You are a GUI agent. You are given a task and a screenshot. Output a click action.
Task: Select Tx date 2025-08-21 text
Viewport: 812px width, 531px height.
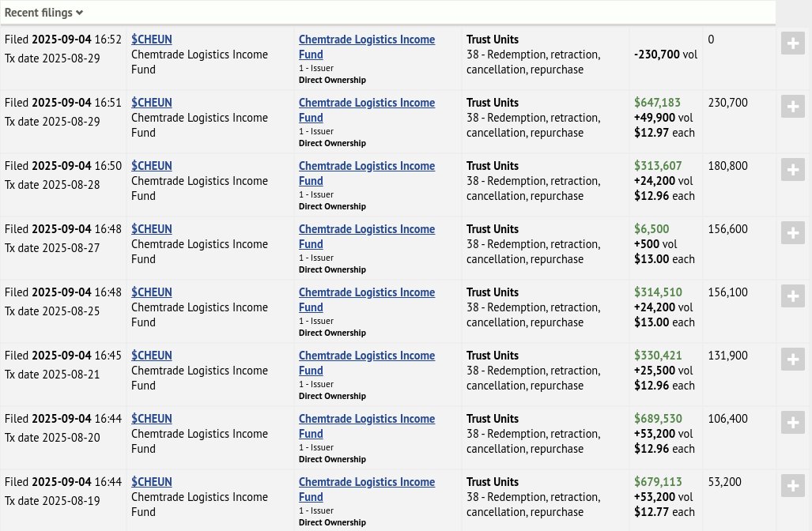click(x=52, y=374)
